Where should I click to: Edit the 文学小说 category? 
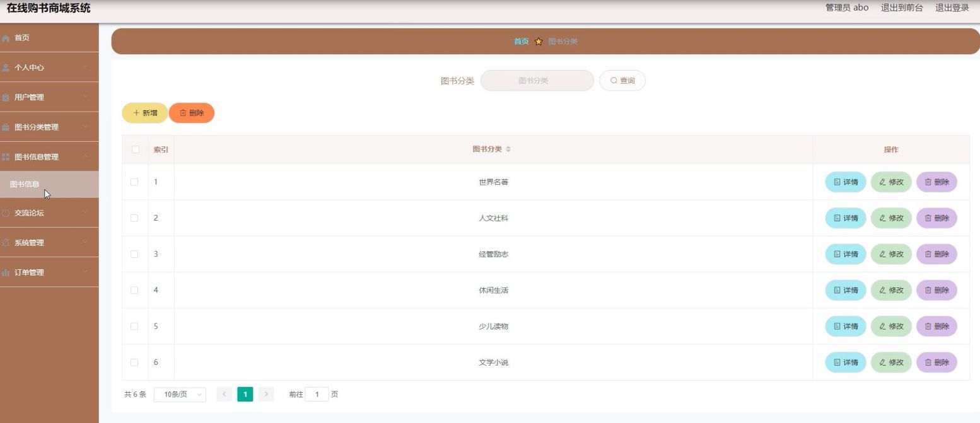pyautogui.click(x=891, y=362)
